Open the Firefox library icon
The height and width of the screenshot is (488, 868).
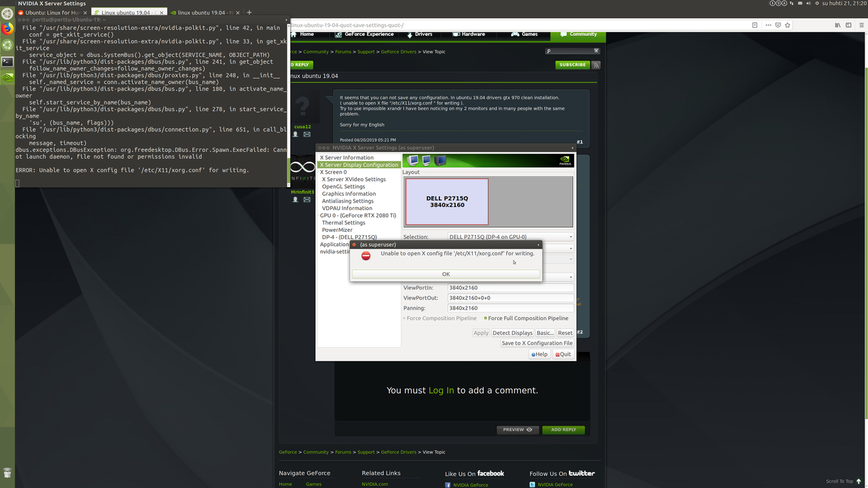pos(838,25)
